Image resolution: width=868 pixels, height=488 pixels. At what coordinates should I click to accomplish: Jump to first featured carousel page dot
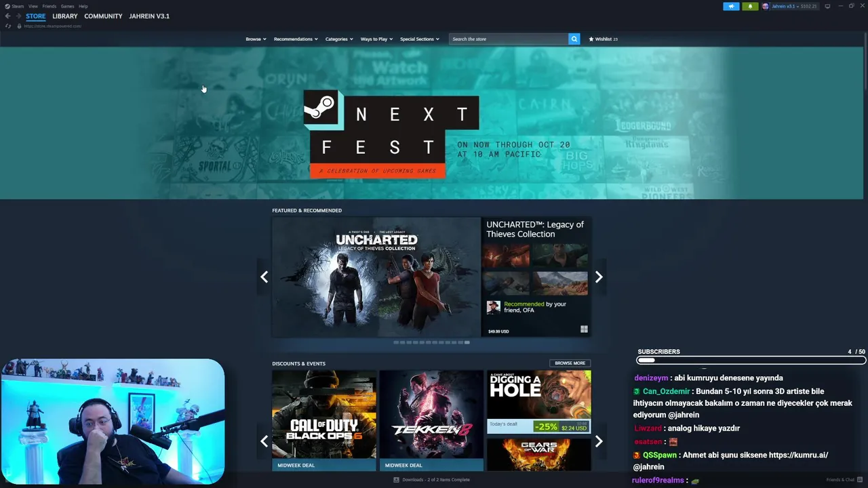coord(396,342)
